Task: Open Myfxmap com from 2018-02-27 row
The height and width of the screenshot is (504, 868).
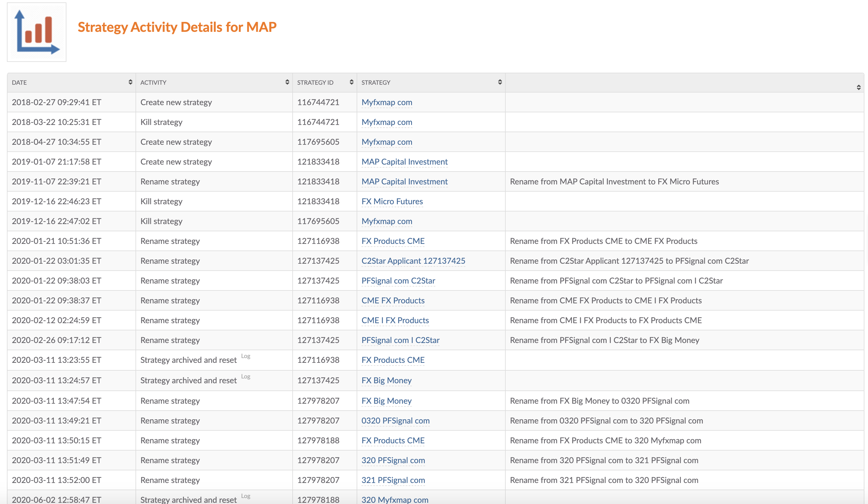Action: [386, 103]
